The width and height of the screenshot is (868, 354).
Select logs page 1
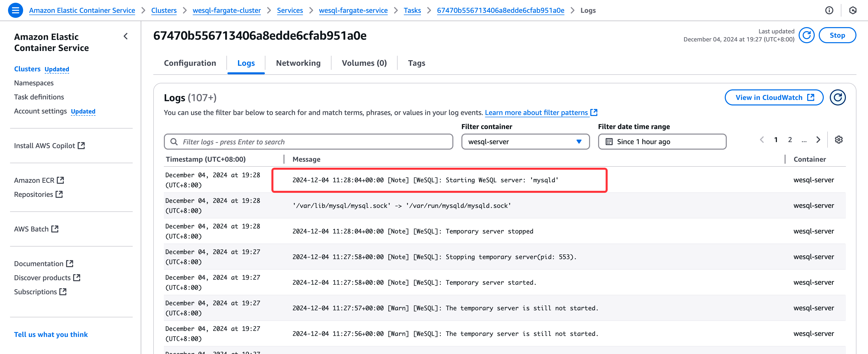tap(776, 140)
